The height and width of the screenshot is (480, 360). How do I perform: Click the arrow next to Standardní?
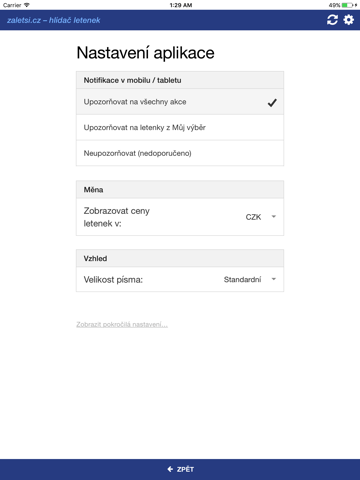pyautogui.click(x=274, y=279)
